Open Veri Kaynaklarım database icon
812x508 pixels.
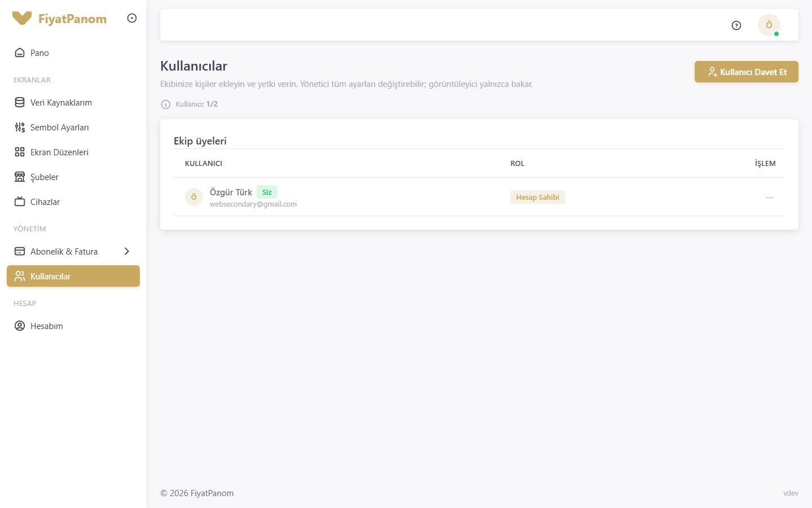click(20, 102)
